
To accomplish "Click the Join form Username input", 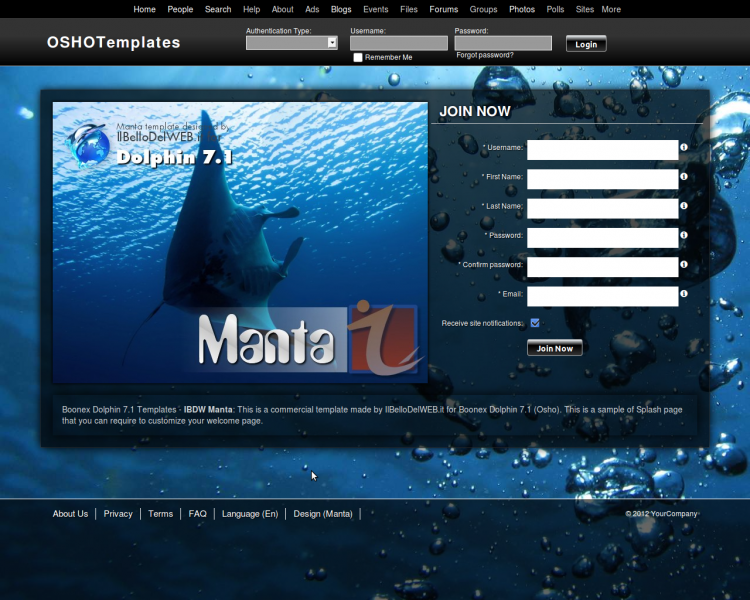I will point(603,150).
